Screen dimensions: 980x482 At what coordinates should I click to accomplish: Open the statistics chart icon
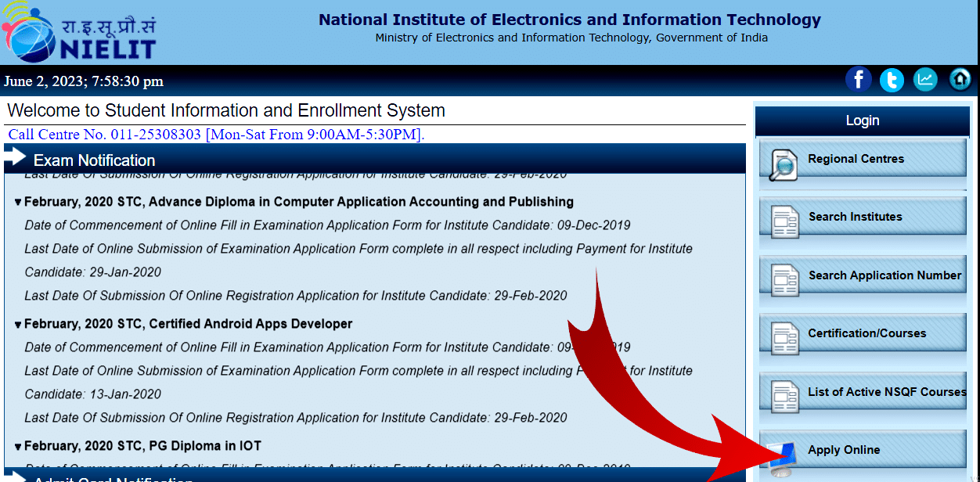(925, 80)
